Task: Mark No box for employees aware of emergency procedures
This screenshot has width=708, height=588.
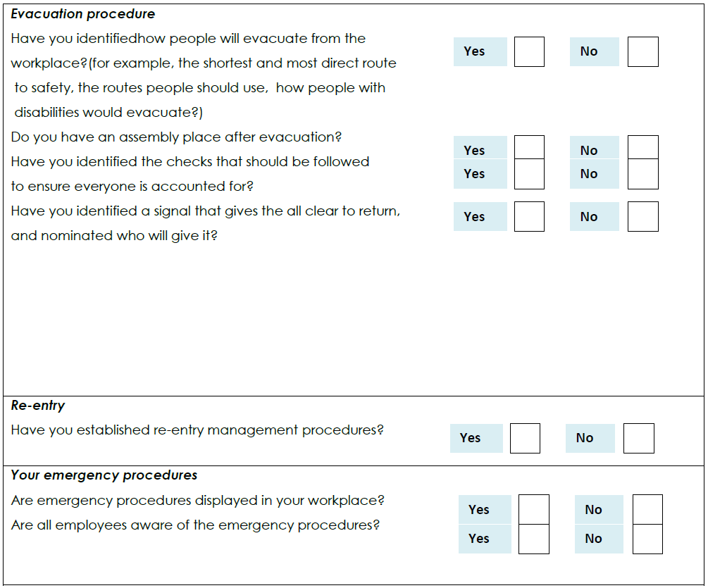Action: point(647,539)
